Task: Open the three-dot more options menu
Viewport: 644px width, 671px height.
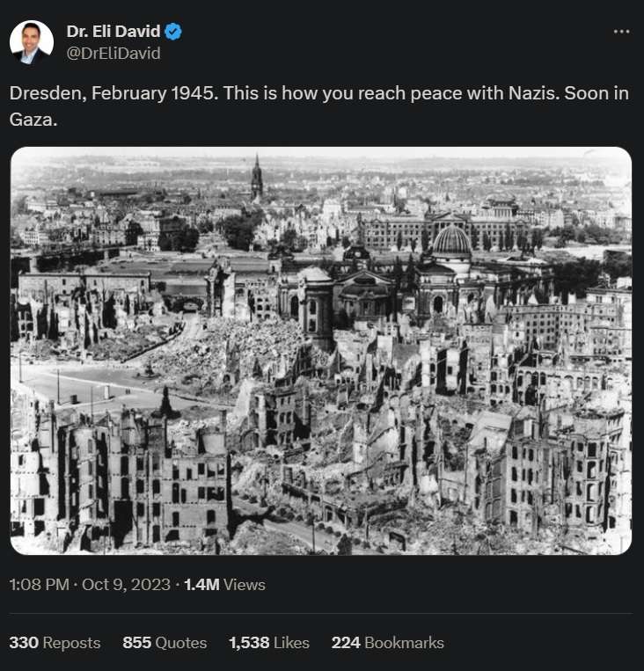Action: click(x=621, y=32)
